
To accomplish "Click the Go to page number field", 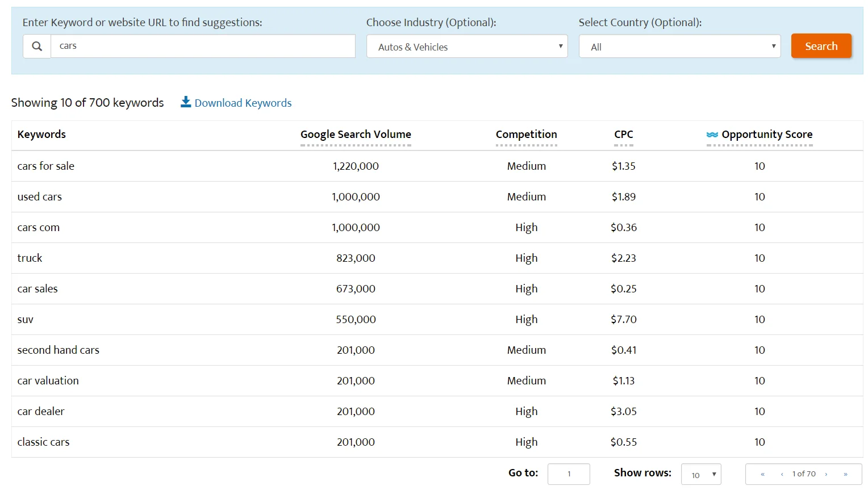I will click(569, 474).
